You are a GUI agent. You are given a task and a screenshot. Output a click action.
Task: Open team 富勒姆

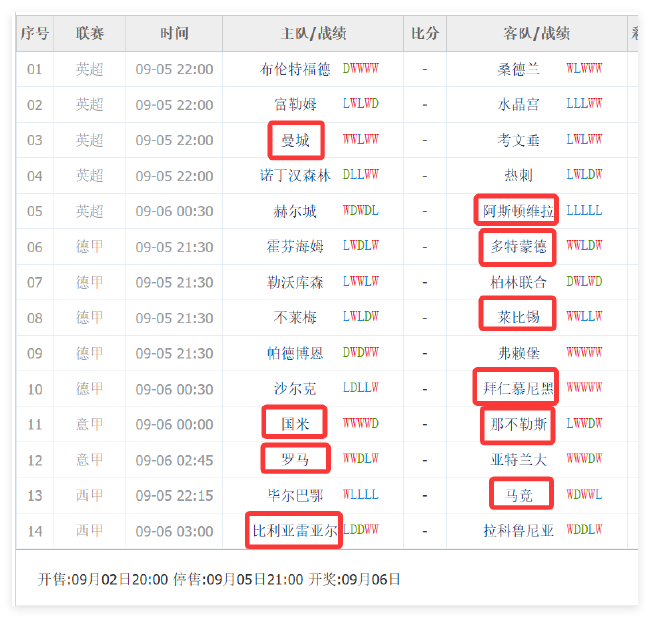pos(295,104)
